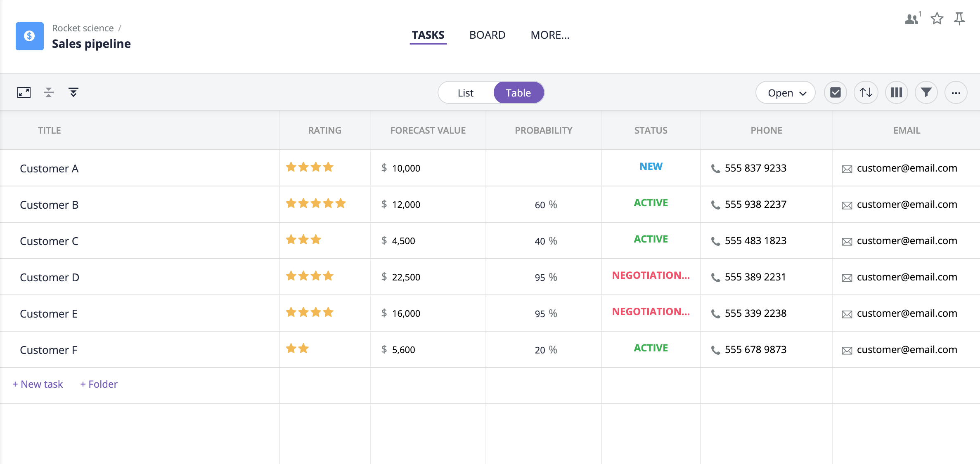Click phone icon for Customer F
The height and width of the screenshot is (464, 980).
tap(715, 350)
